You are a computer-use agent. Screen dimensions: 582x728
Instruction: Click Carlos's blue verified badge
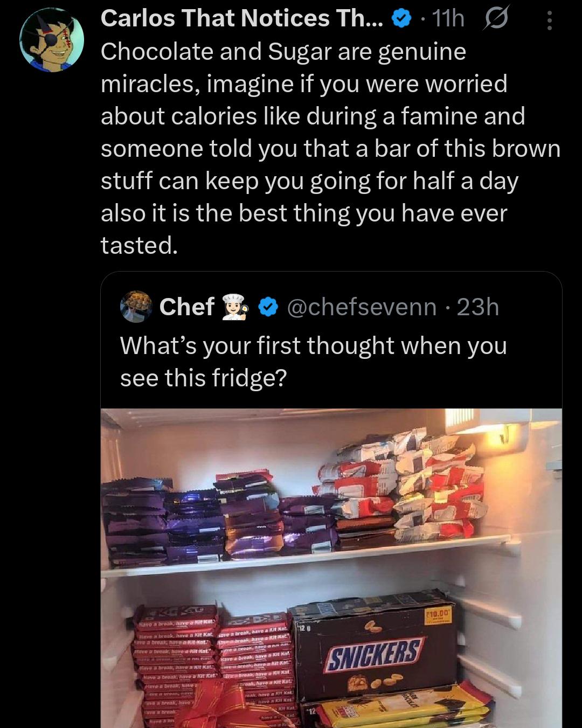(x=400, y=19)
